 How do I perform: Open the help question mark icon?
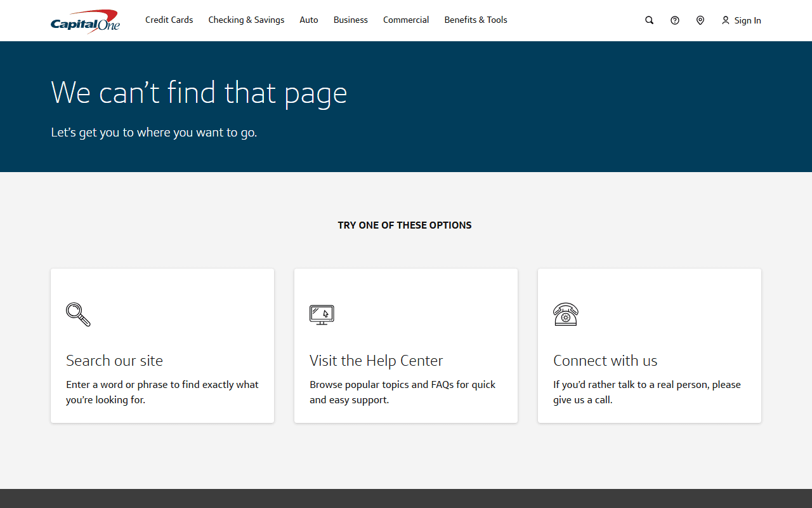click(x=675, y=20)
